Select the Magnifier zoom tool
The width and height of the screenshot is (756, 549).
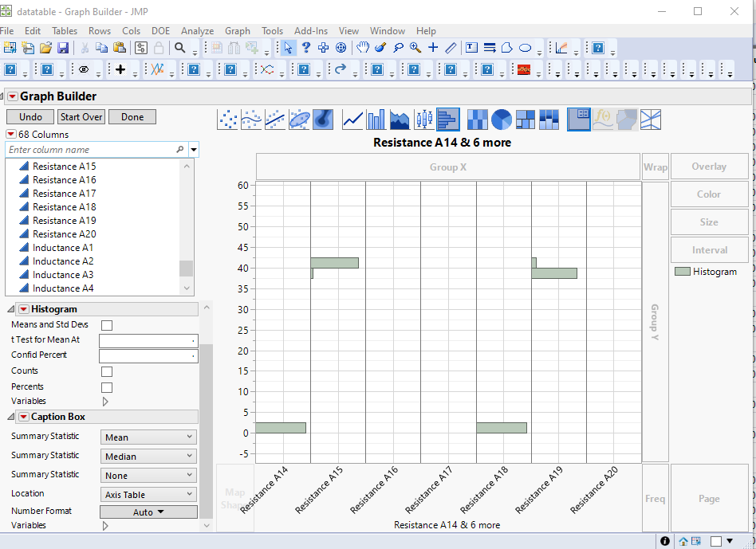(415, 48)
